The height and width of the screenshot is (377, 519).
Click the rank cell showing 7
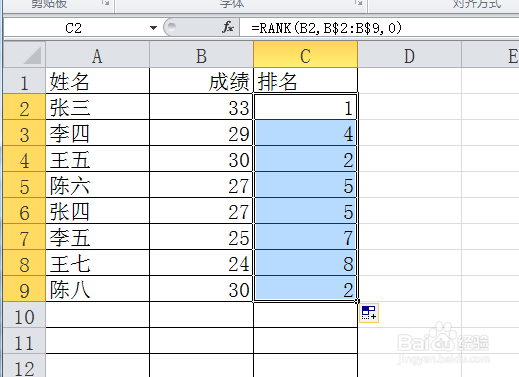pos(305,237)
